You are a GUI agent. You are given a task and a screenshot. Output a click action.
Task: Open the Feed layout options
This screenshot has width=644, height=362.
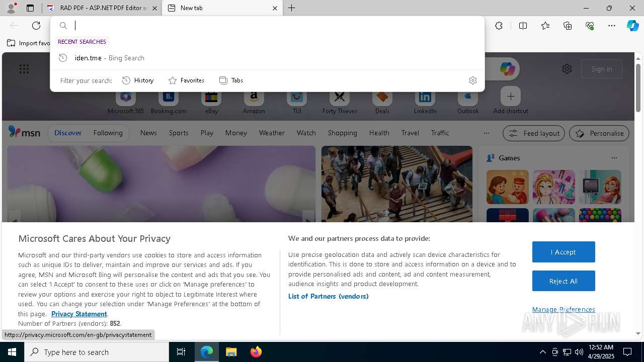coord(533,133)
